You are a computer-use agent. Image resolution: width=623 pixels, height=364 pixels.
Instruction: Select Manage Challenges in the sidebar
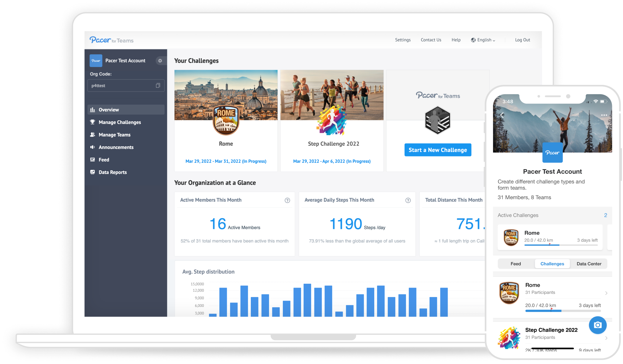pos(119,122)
